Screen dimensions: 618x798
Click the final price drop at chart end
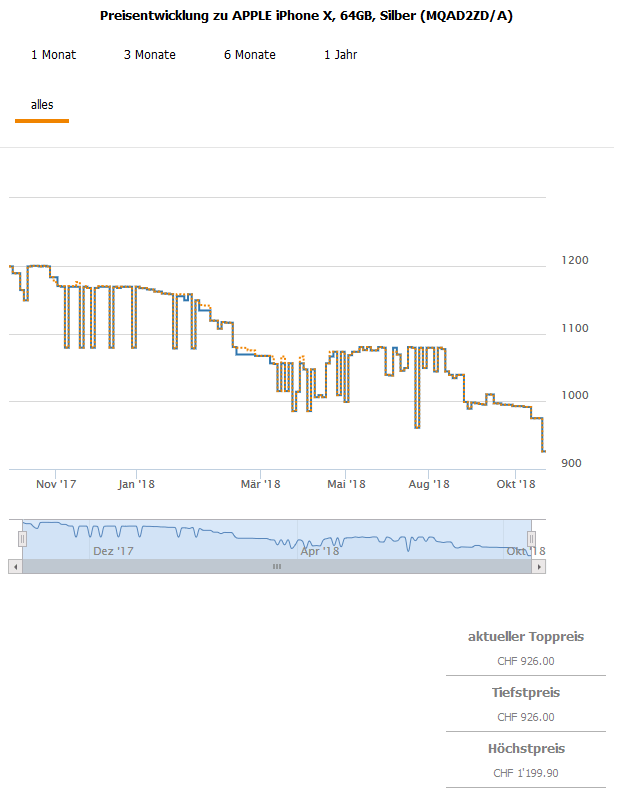[x=543, y=435]
